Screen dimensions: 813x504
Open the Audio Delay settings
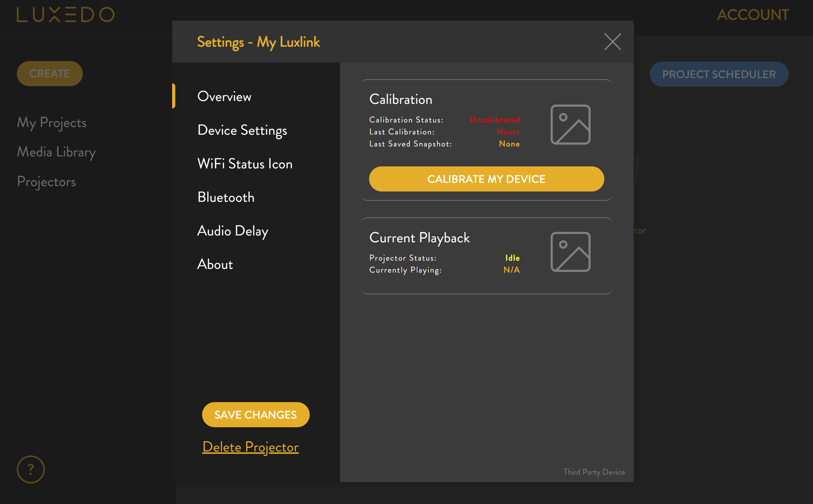(232, 231)
